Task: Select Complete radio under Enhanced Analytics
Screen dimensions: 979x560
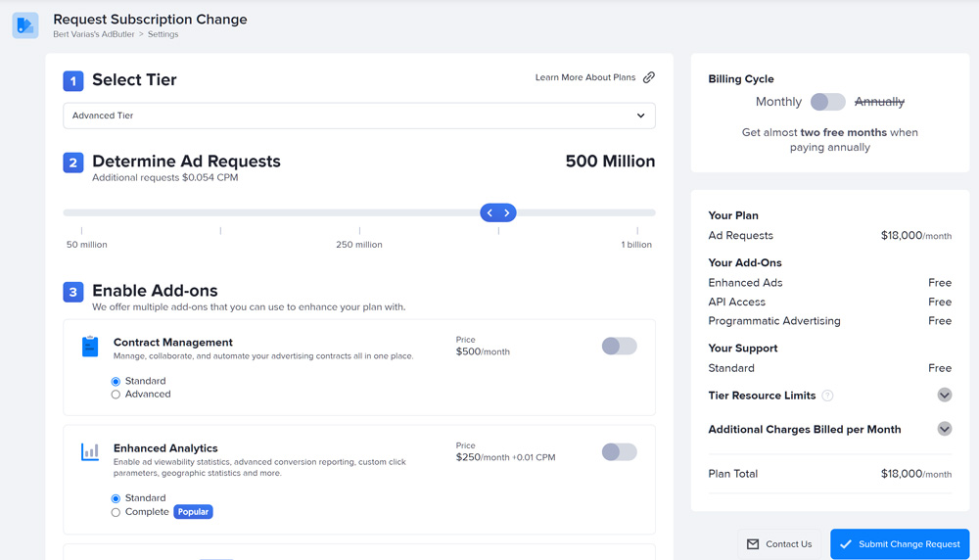Action: [116, 513]
